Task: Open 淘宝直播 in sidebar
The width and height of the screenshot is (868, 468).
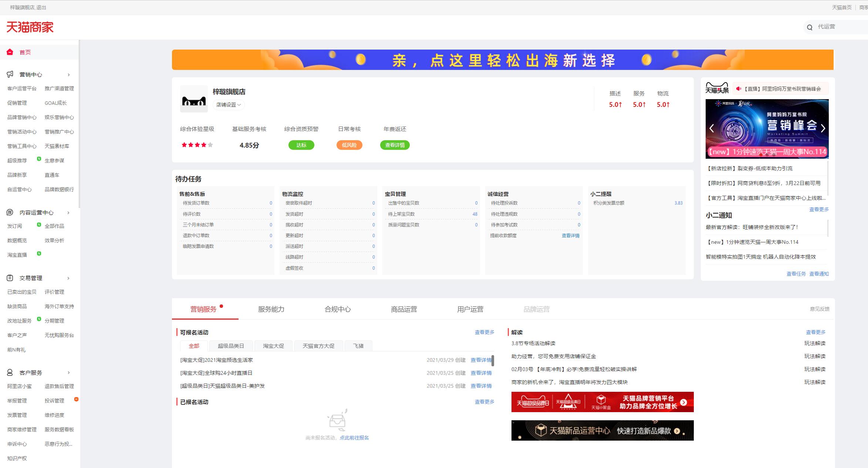Action: click(17, 255)
